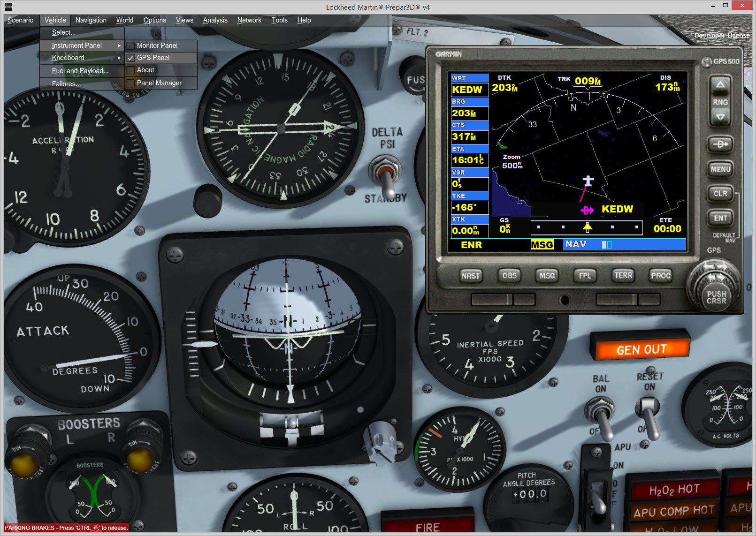Click the GPS ENT button

(720, 218)
